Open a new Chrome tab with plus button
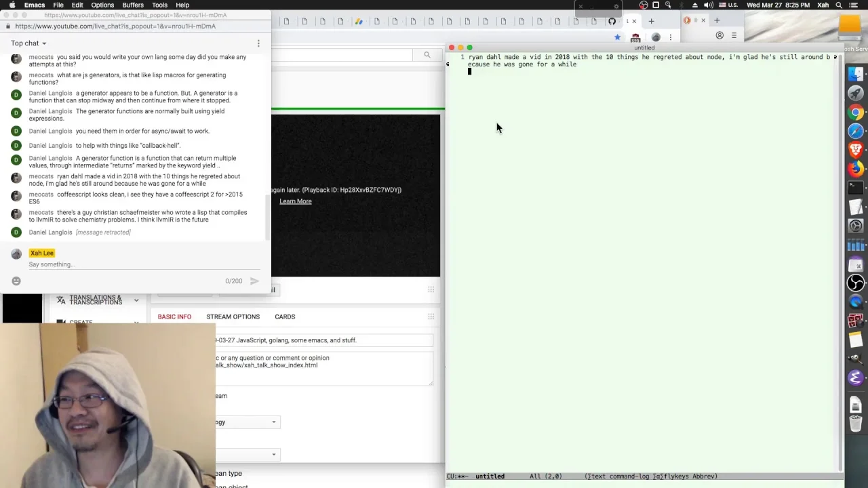This screenshot has height=488, width=868. (652, 21)
